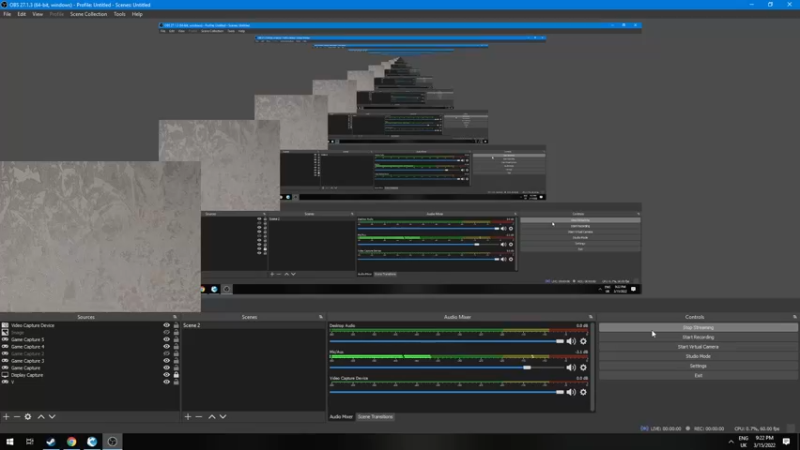The image size is (800, 450).
Task: Open Steam from the taskbar
Action: click(51, 442)
